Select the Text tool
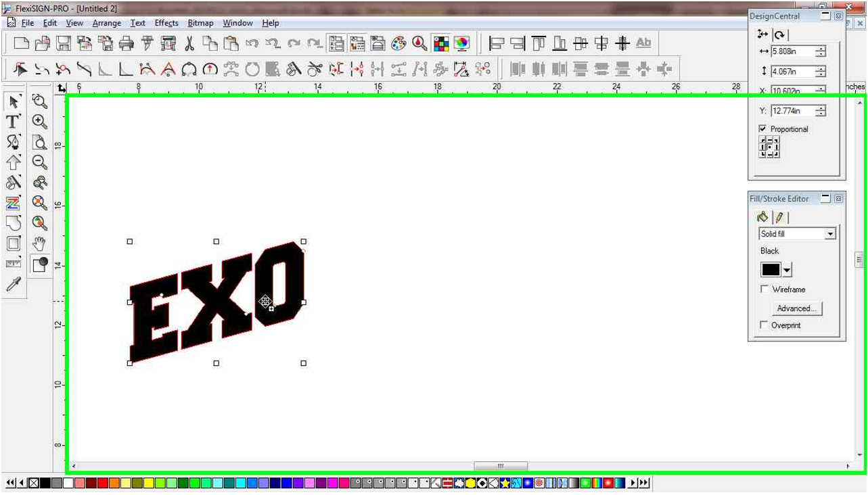868x495 pixels. (12, 122)
